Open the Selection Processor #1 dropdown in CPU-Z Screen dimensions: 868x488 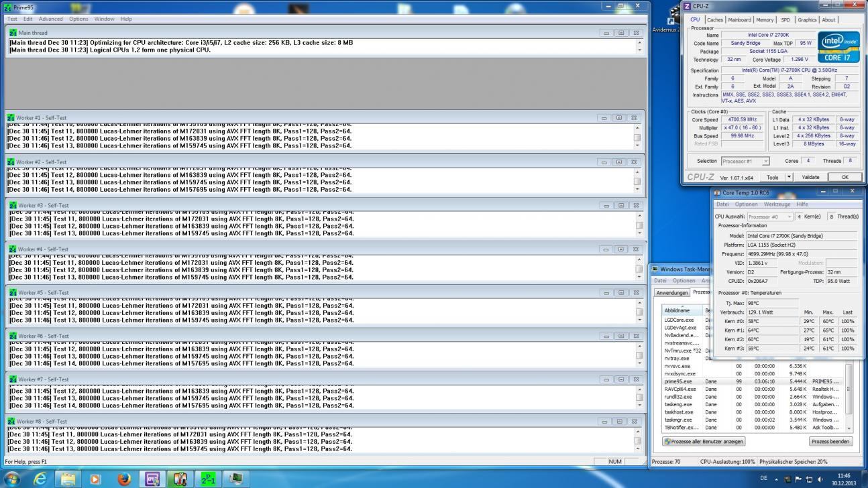coord(745,161)
